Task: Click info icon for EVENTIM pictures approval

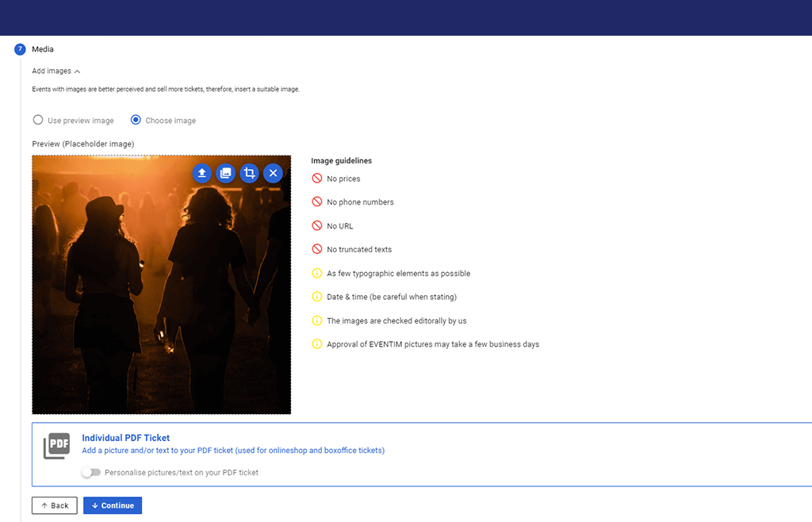Action: point(317,344)
